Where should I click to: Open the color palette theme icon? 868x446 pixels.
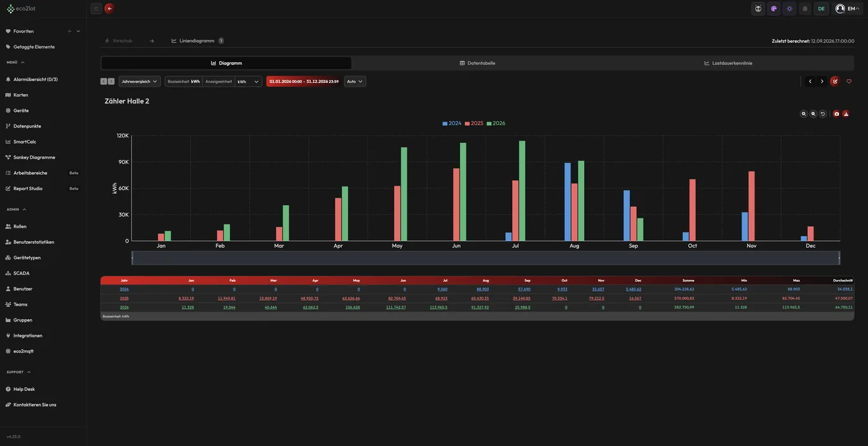click(774, 9)
